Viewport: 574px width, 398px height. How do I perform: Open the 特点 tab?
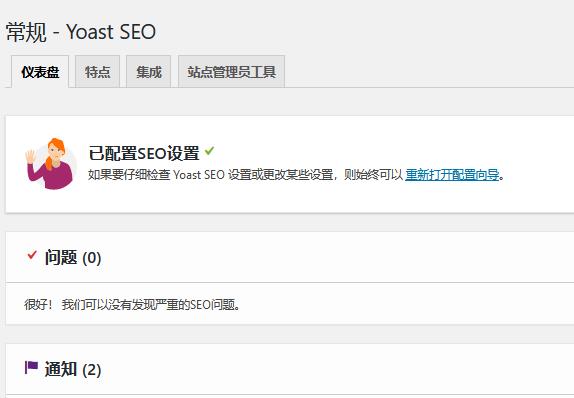point(97,72)
